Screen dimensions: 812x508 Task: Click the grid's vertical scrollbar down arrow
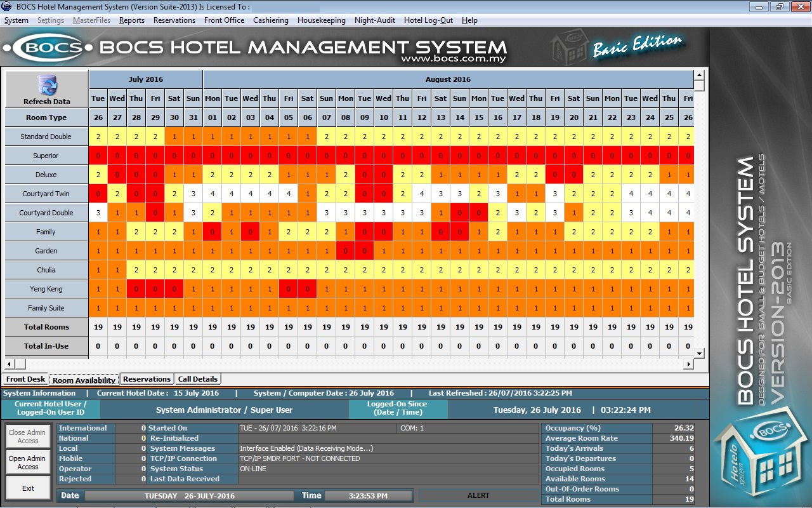699,353
